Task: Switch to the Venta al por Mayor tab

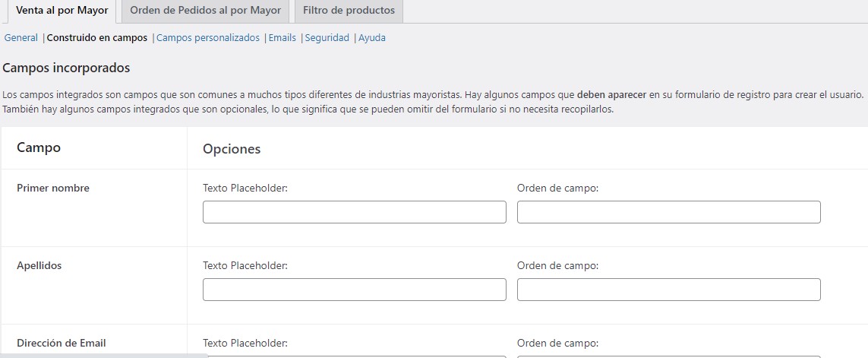Action: [62, 11]
